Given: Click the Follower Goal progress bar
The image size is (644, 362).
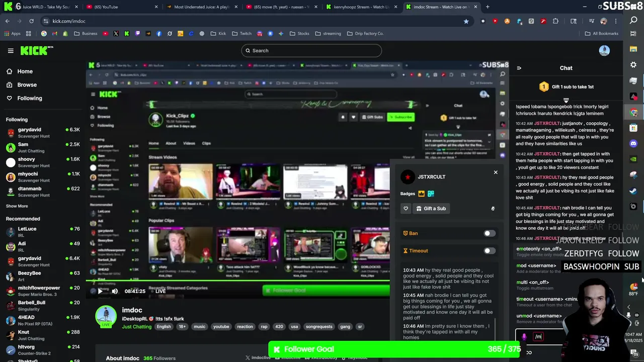Looking at the screenshot, I should click(x=395, y=349).
